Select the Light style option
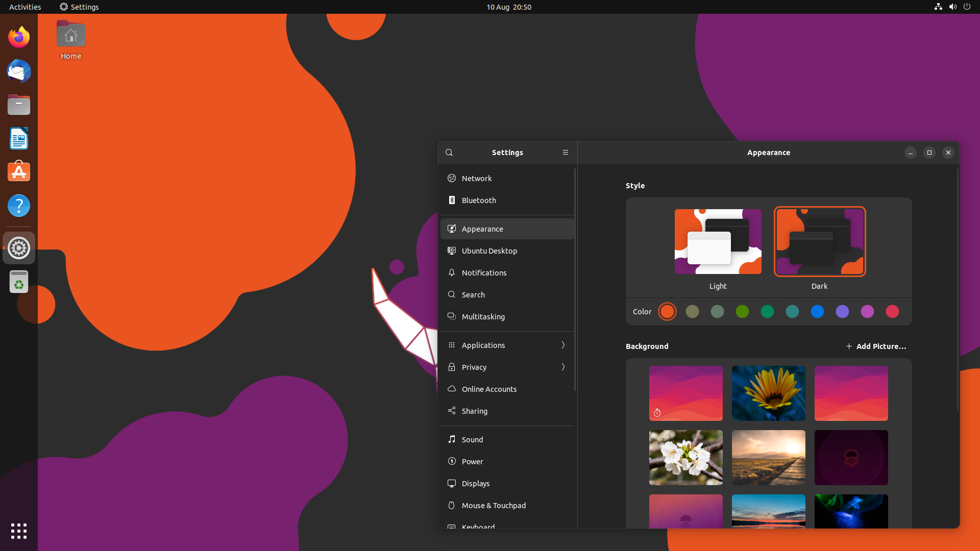This screenshot has width=980, height=551. [718, 242]
